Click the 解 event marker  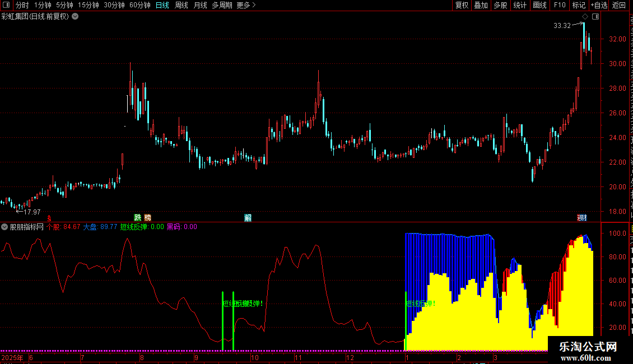(248, 218)
